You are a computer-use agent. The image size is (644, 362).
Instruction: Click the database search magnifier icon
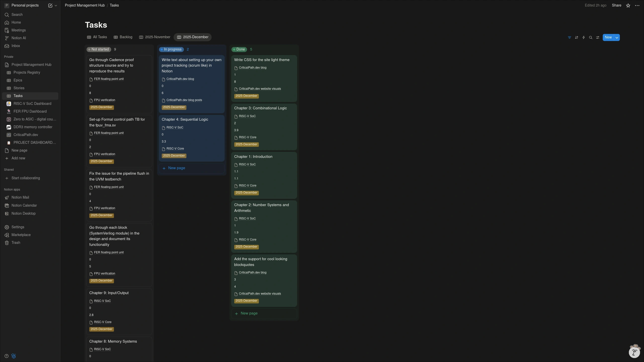(590, 37)
